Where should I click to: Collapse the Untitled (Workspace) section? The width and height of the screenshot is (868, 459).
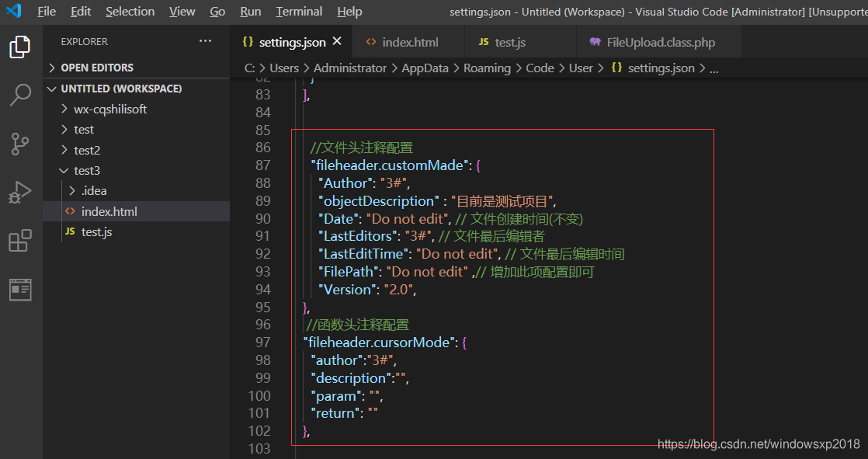tap(120, 89)
